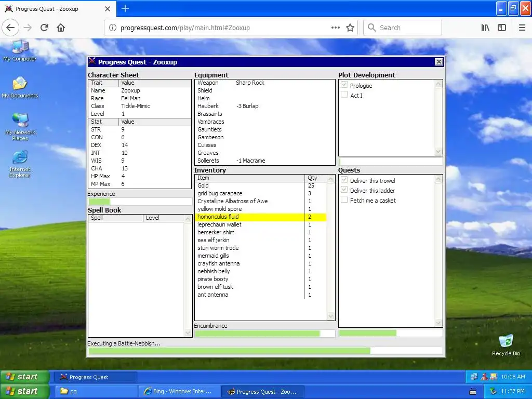
Task: Click the browser Search field
Action: (403, 28)
